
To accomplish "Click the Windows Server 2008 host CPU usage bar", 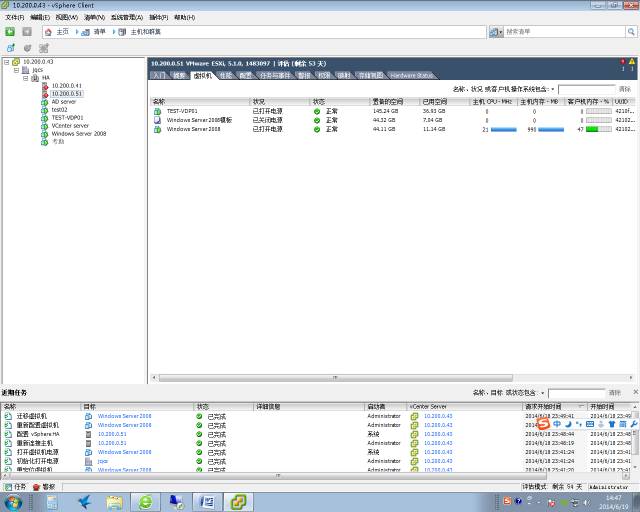I will 504,129.
